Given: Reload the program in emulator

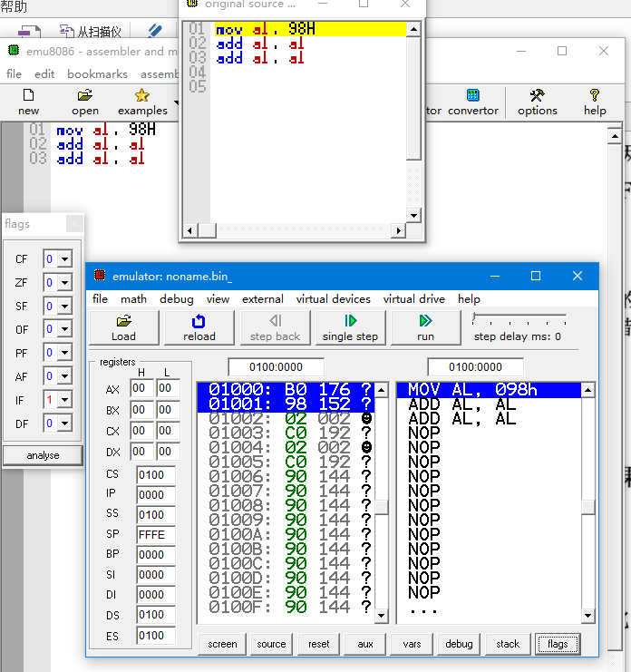Looking at the screenshot, I should tap(199, 328).
